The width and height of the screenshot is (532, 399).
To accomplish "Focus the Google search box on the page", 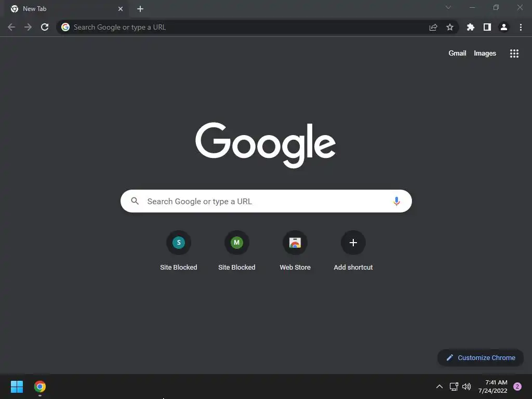I will [x=266, y=201].
